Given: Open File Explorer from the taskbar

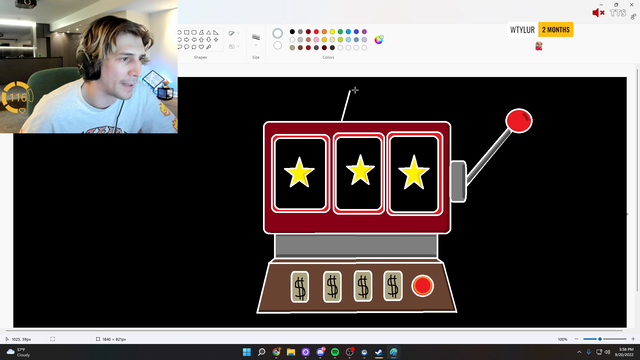Looking at the screenshot, I should (291, 352).
